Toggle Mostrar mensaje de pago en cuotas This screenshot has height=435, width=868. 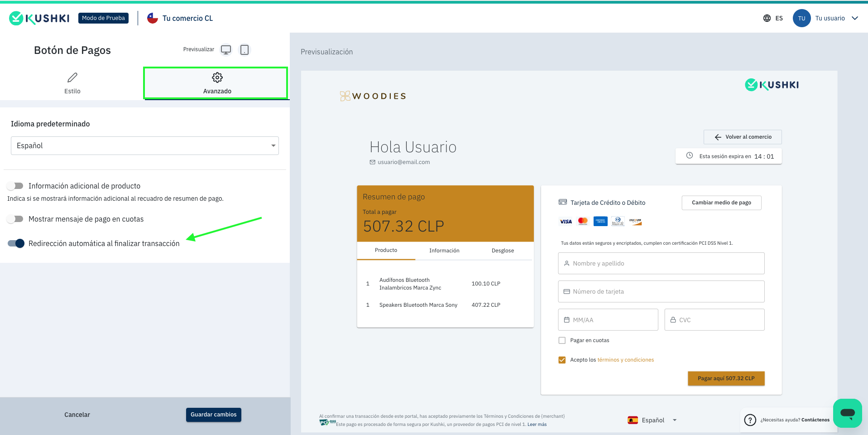coord(15,219)
